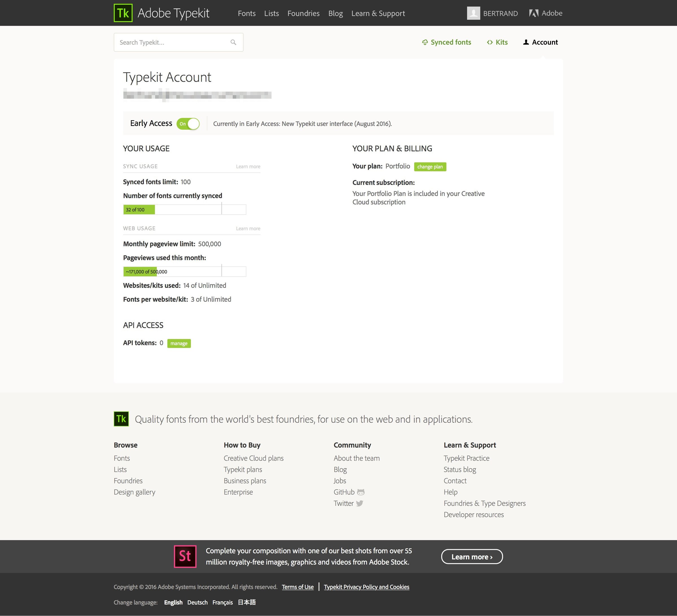Open Blog under footer Community
Viewport: 677px width, 616px height.
(x=340, y=470)
